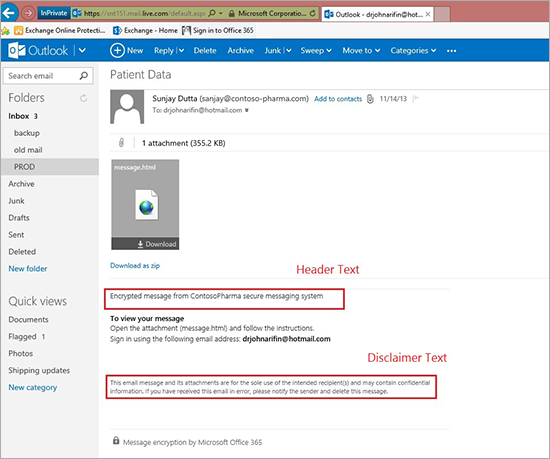Click Download as zip link
The width and height of the screenshot is (550, 459).
[135, 265]
